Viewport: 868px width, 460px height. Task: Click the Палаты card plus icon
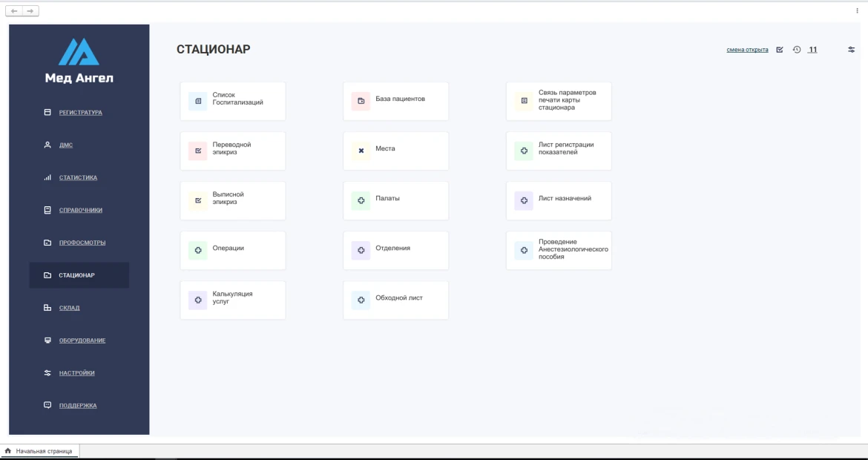click(361, 201)
